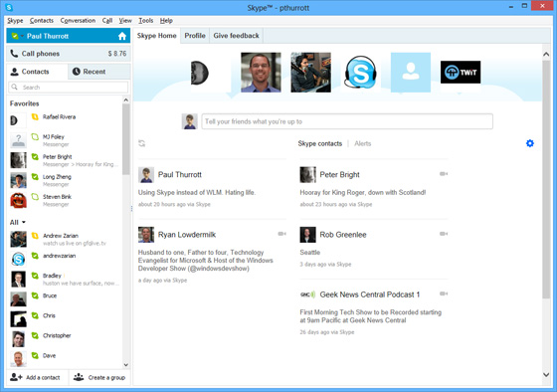The height and width of the screenshot is (392, 557).
Task: Click the 'Tell your friends what you're up to' field
Action: [347, 121]
